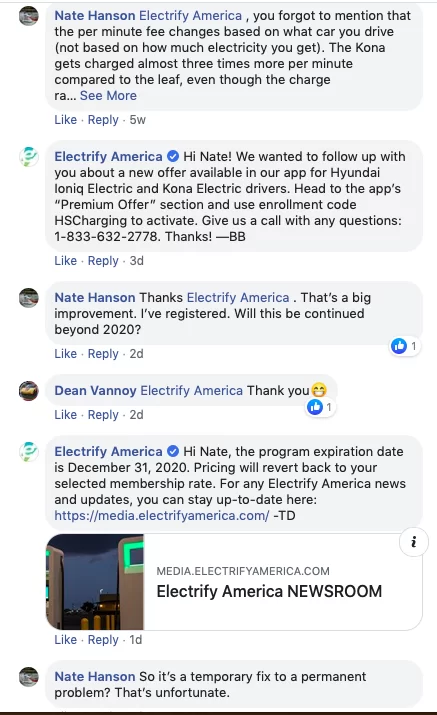Open Electrify America logo avatar on Hyundai offer reply
The height and width of the screenshot is (715, 437).
[x=29, y=157]
